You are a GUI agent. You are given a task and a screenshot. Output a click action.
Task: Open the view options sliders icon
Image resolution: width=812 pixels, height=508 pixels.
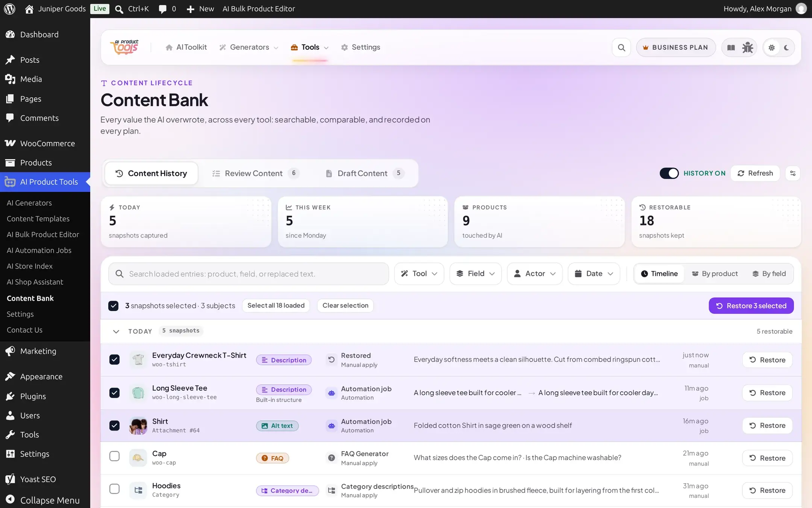(792, 173)
